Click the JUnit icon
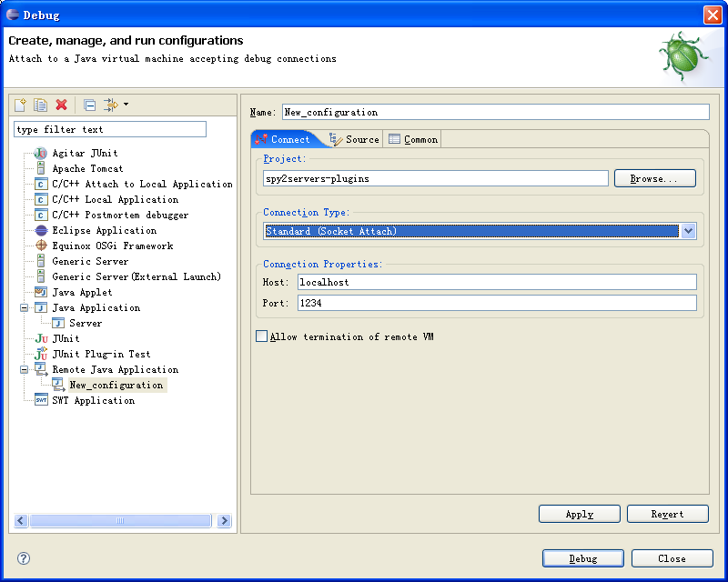728x582 pixels. 41,339
